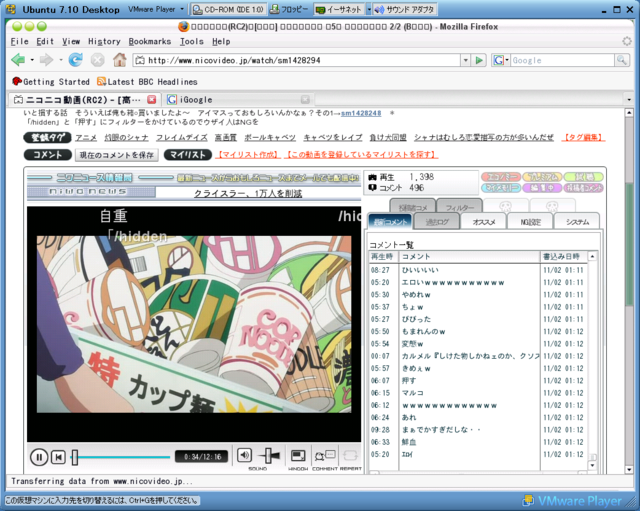Select the システム tab
640x511 pixels.
577,222
